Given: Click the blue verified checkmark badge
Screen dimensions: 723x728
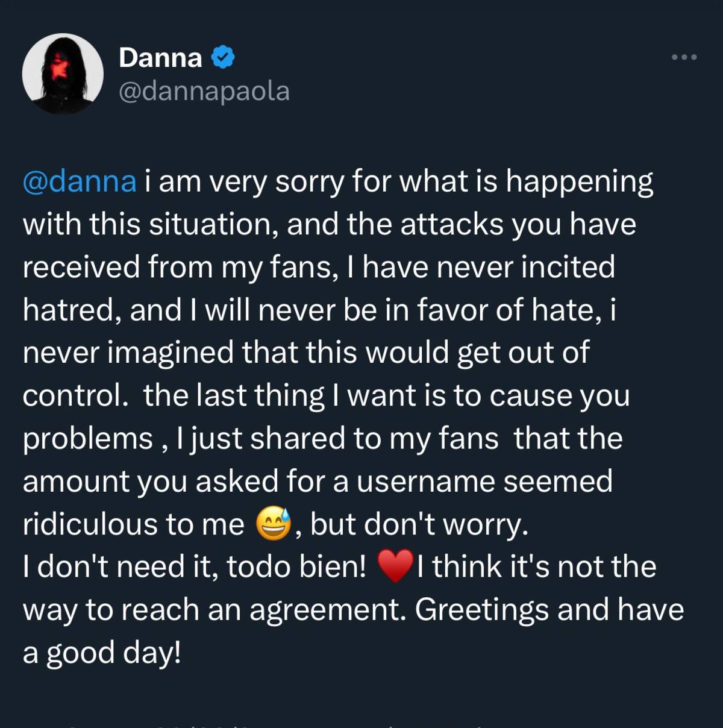Looking at the screenshot, I should [x=223, y=58].
